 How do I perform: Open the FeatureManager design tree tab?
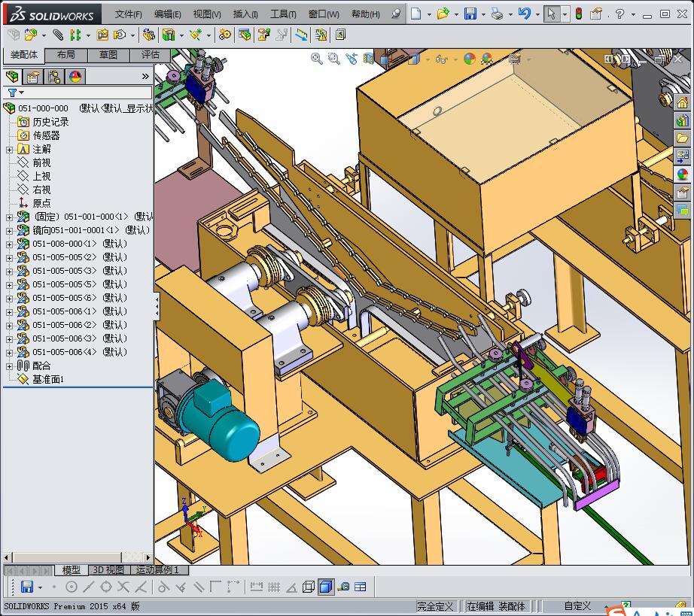coord(13,77)
